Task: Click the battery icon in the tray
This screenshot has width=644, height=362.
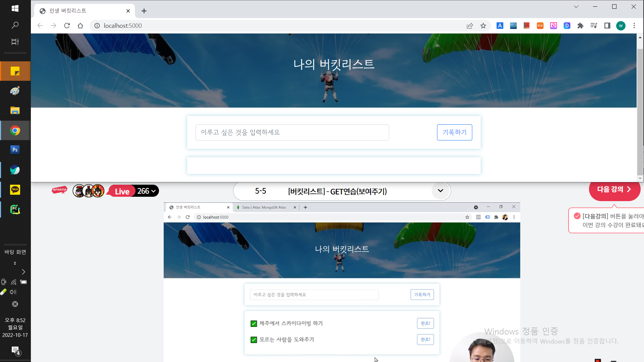Action: 23,282
